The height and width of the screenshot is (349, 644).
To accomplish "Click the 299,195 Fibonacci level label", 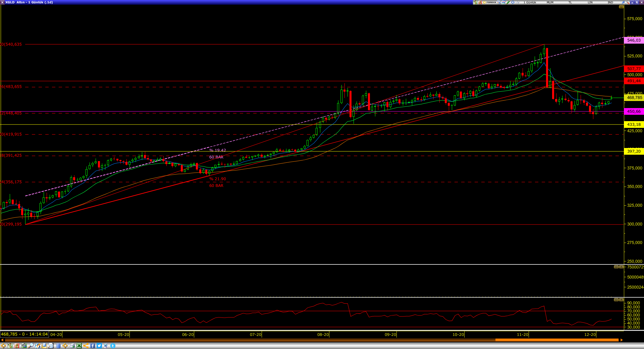I will pos(11,224).
